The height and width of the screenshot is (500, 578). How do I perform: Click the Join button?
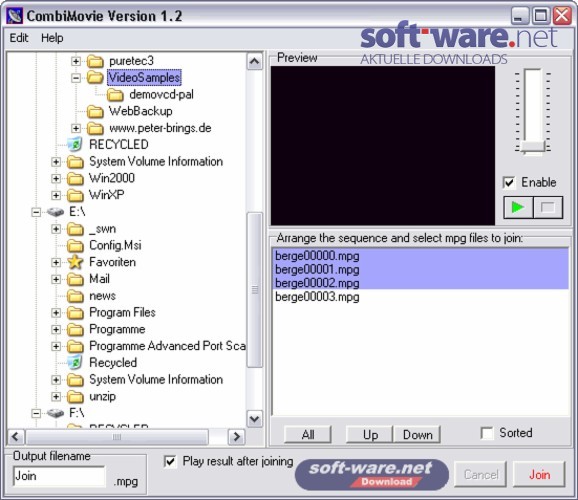(539, 475)
